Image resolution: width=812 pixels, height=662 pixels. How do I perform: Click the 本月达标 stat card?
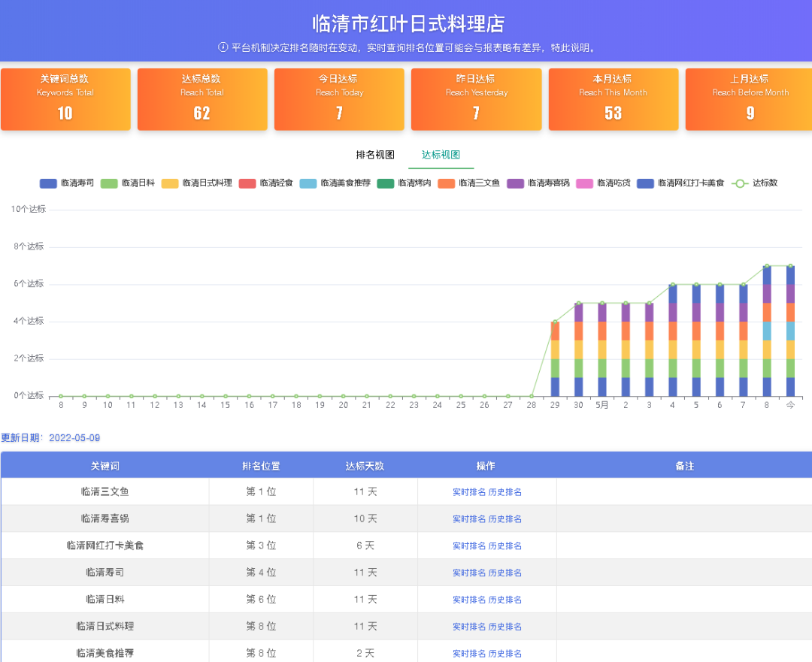point(614,99)
